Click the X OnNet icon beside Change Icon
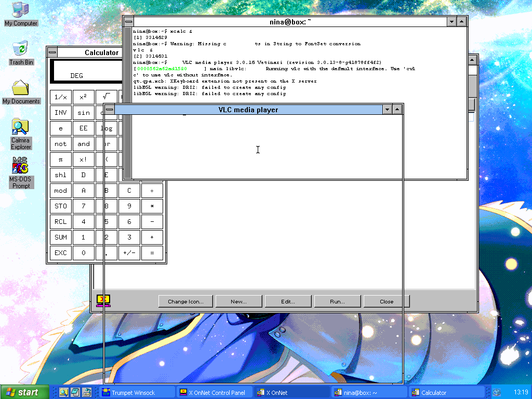The height and width of the screenshot is (399, 532). [103, 301]
